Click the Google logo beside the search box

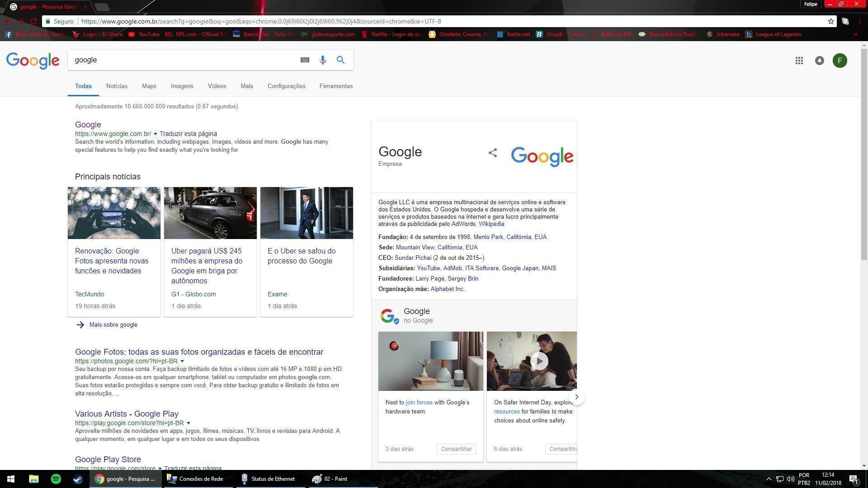[33, 61]
